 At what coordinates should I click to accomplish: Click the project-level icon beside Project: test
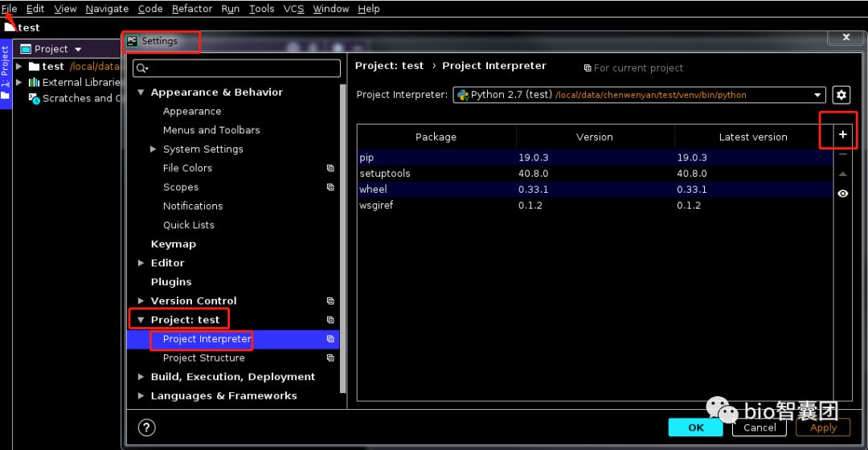tap(330, 319)
